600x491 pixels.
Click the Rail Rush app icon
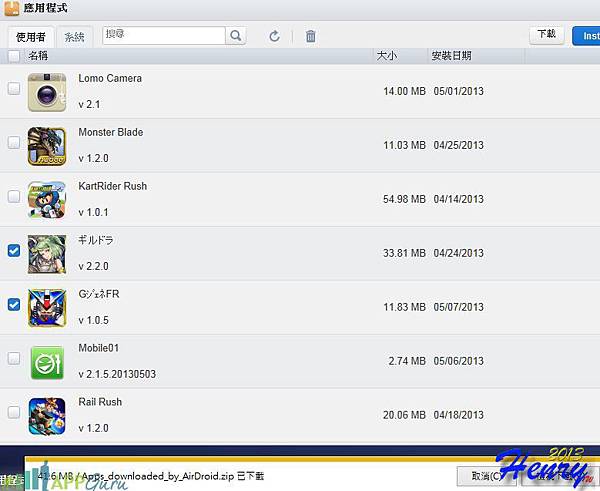pyautogui.click(x=47, y=416)
